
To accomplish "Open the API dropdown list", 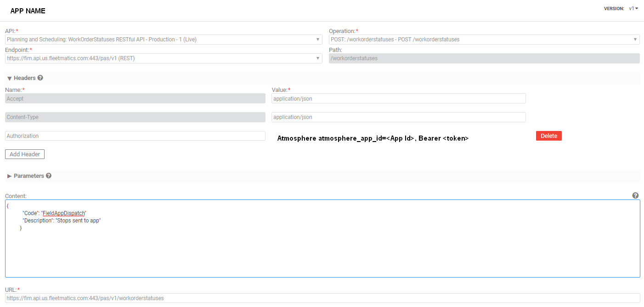I will [x=164, y=40].
